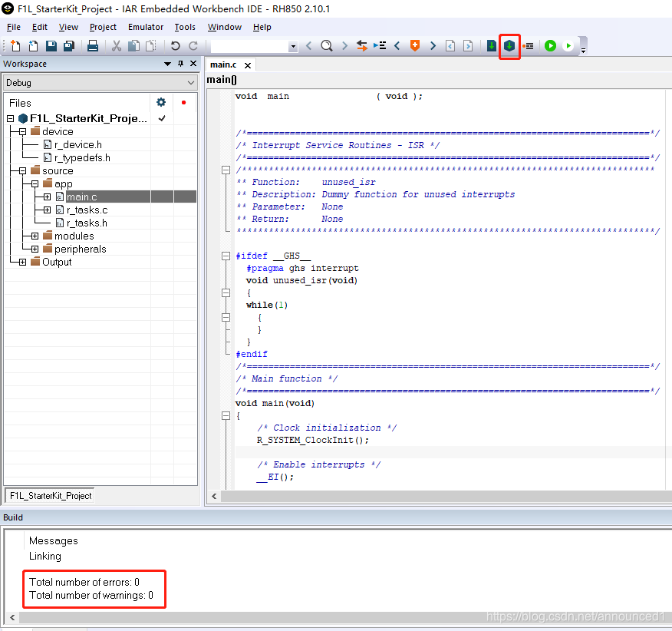The height and width of the screenshot is (631, 672).
Task: Select r_tasks.h in the tree
Action: tap(87, 223)
